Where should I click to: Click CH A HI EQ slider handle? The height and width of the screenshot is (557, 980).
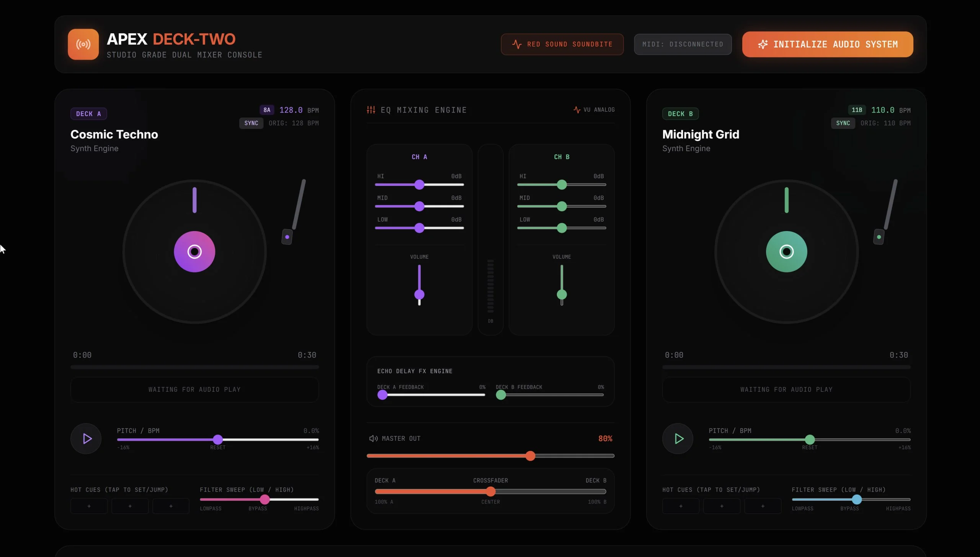click(x=419, y=185)
